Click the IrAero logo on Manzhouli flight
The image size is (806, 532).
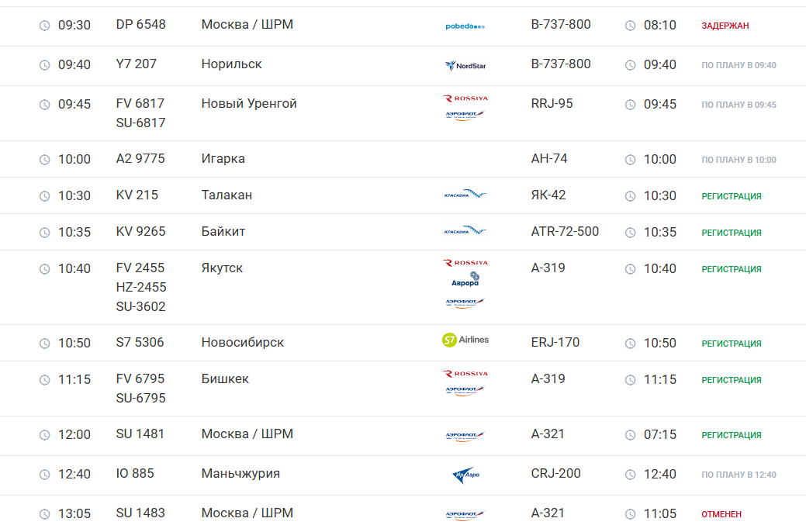465,475
